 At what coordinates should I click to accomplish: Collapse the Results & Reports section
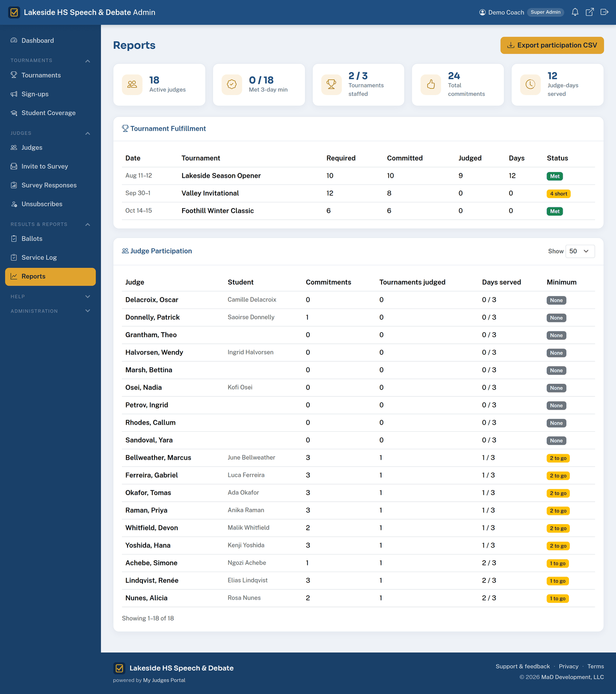pyautogui.click(x=88, y=224)
